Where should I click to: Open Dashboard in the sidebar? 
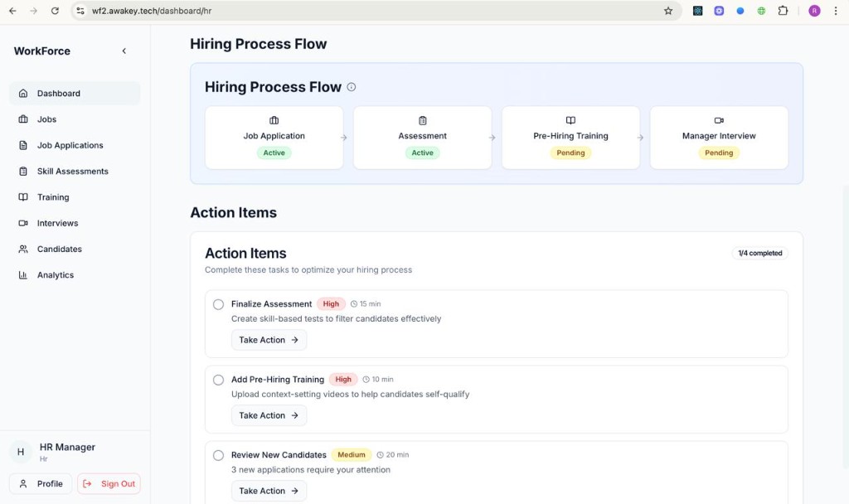[75, 93]
